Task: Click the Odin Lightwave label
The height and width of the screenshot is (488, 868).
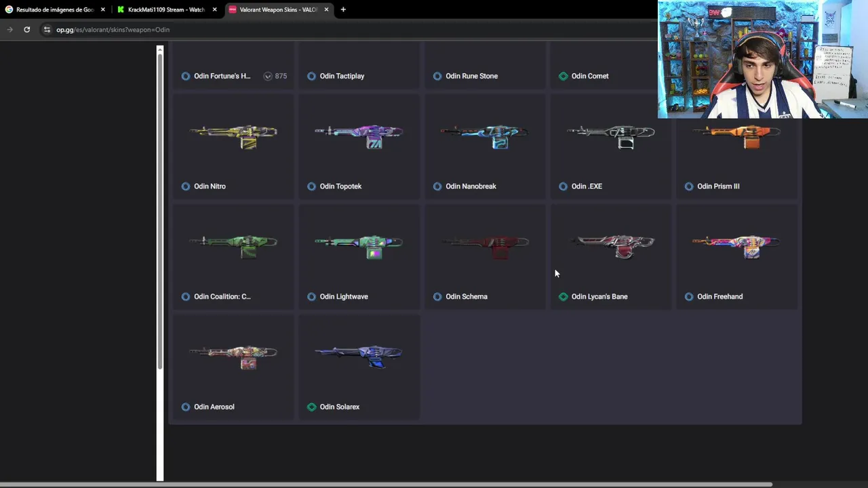Action: (x=344, y=297)
